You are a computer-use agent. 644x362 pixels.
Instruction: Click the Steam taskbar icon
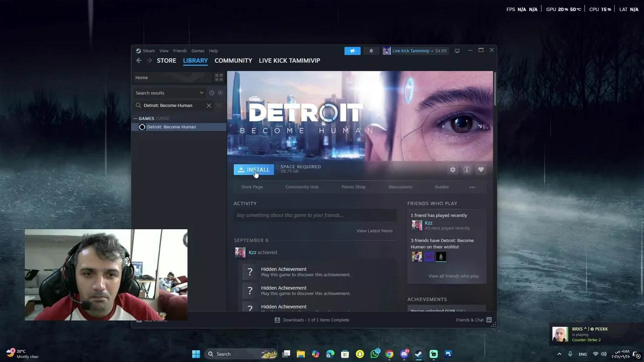[419, 354]
